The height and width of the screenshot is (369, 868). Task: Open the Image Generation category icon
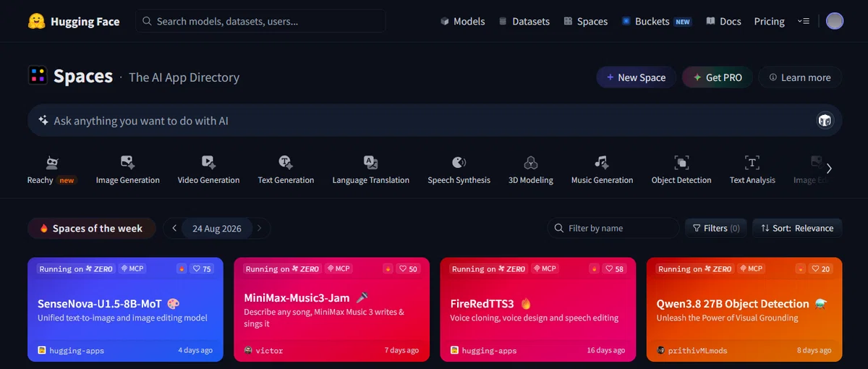pyautogui.click(x=128, y=163)
